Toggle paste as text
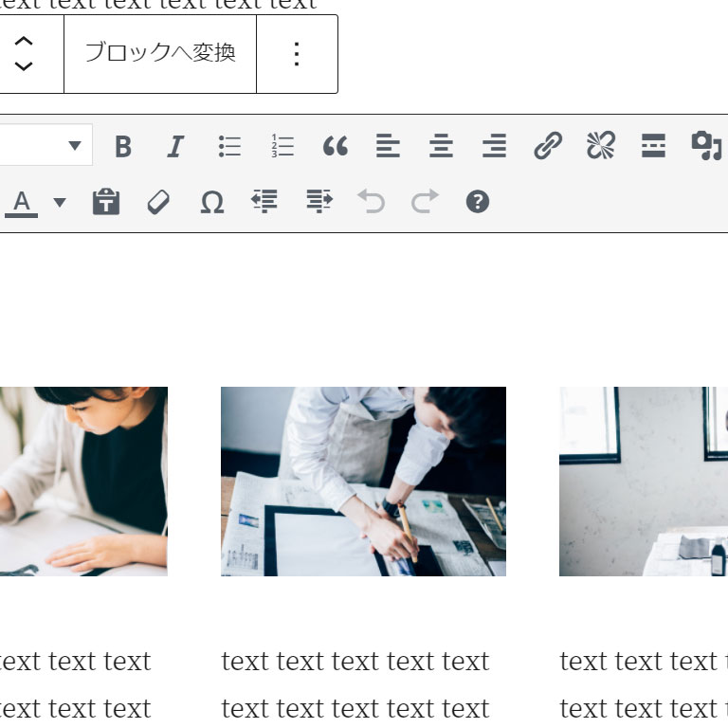 pyautogui.click(x=106, y=202)
